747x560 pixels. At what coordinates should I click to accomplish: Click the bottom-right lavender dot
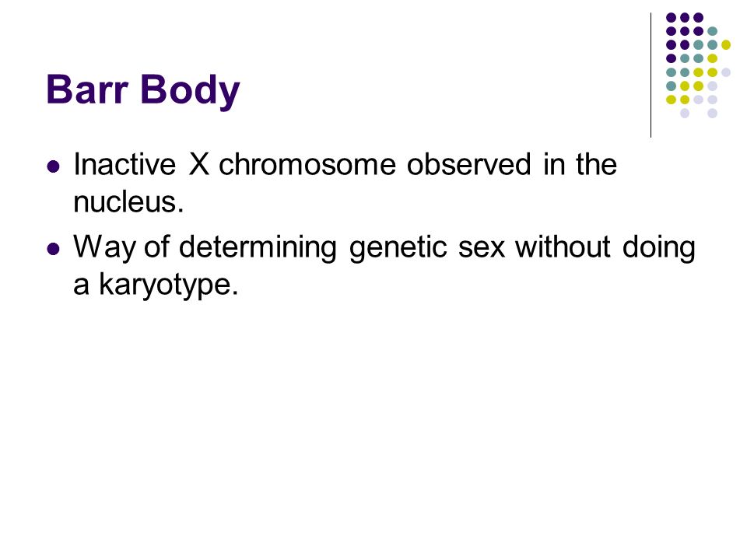coord(712,114)
